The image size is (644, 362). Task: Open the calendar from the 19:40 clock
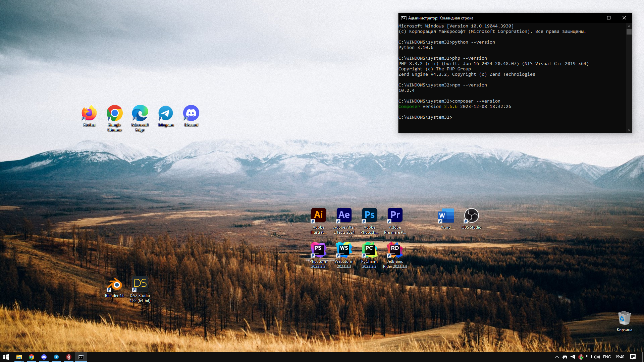(620, 357)
